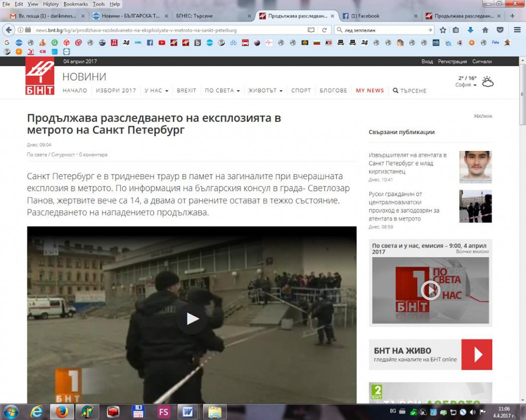This screenshot has width=526, height=420.
Task: Toggle Reader View book icon in address bar
Action: click(311, 30)
